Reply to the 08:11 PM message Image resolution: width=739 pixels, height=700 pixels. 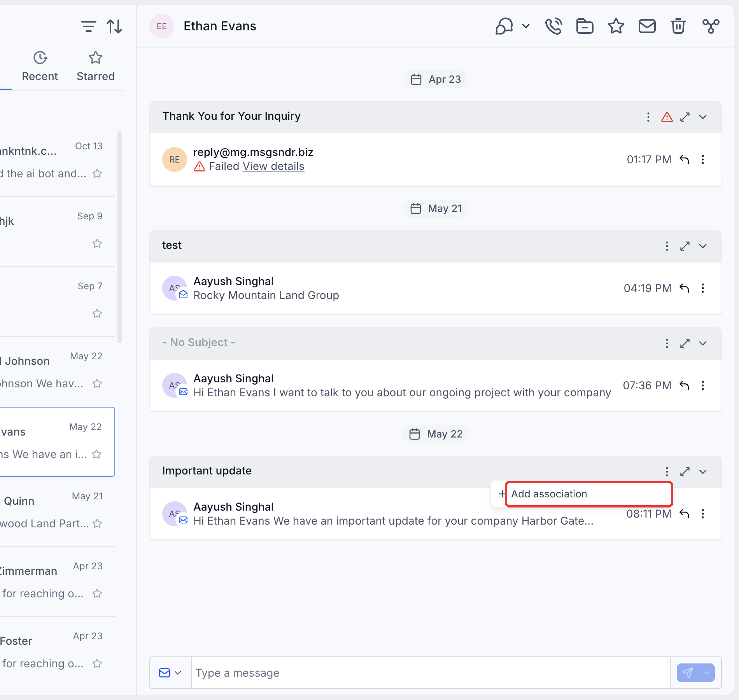point(684,514)
